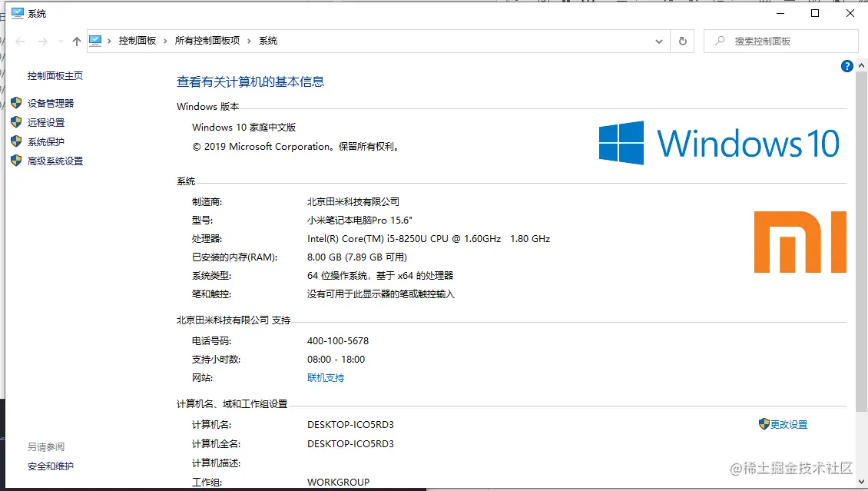
Task: Maximize the 系统 window
Action: pos(815,13)
